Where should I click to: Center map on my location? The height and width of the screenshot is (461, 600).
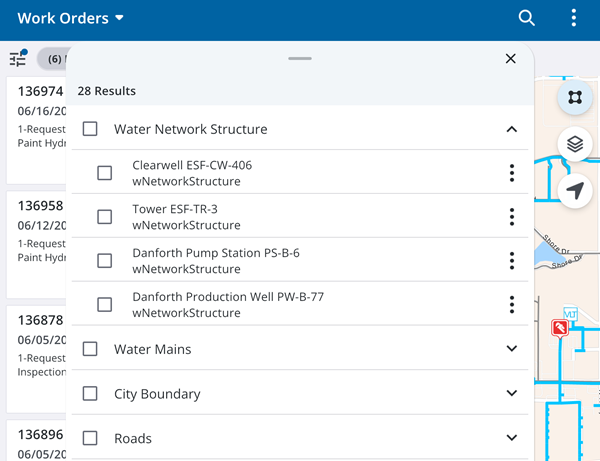[575, 190]
